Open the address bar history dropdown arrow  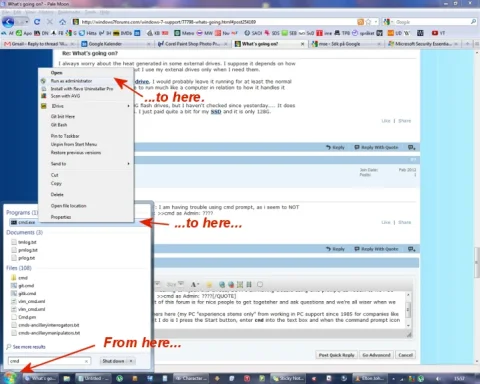(x=376, y=22)
